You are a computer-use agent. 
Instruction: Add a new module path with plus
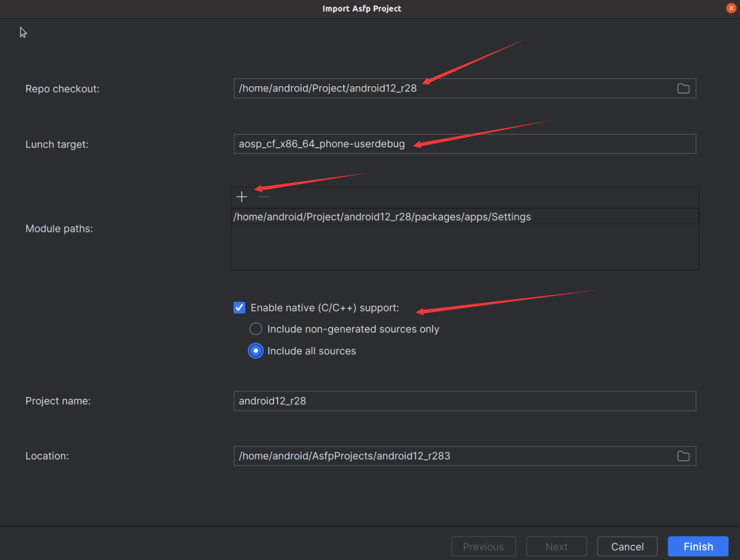pyautogui.click(x=242, y=197)
